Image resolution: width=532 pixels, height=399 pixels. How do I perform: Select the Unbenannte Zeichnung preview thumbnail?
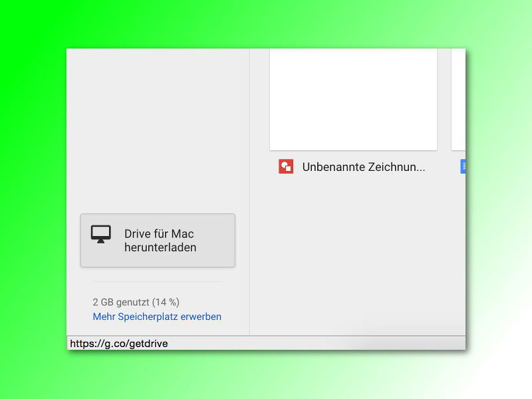353,99
